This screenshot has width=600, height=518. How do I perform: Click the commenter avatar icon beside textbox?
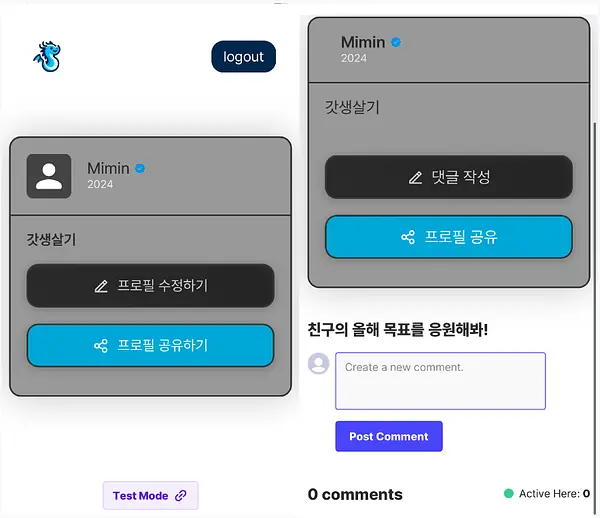point(318,363)
